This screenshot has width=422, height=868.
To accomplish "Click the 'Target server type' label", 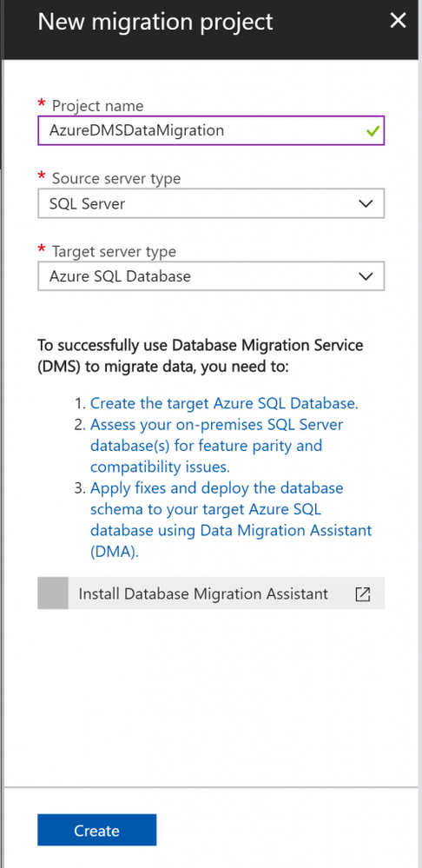I will click(114, 251).
